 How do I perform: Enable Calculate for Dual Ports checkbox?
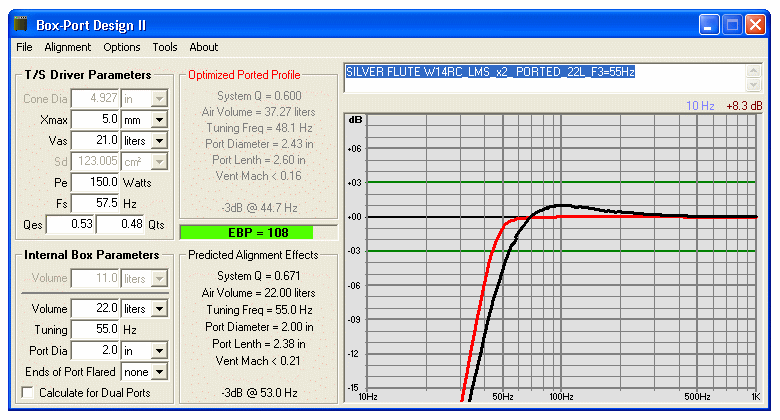tap(28, 393)
